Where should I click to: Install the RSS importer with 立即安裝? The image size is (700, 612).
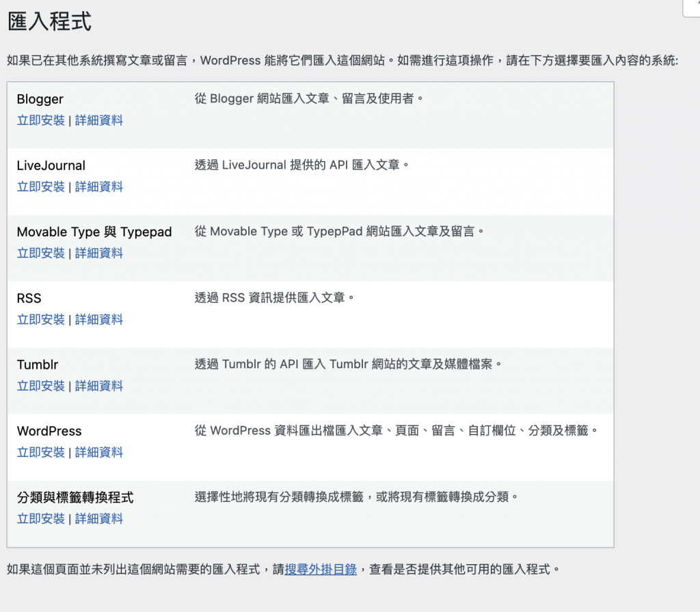pyautogui.click(x=40, y=320)
